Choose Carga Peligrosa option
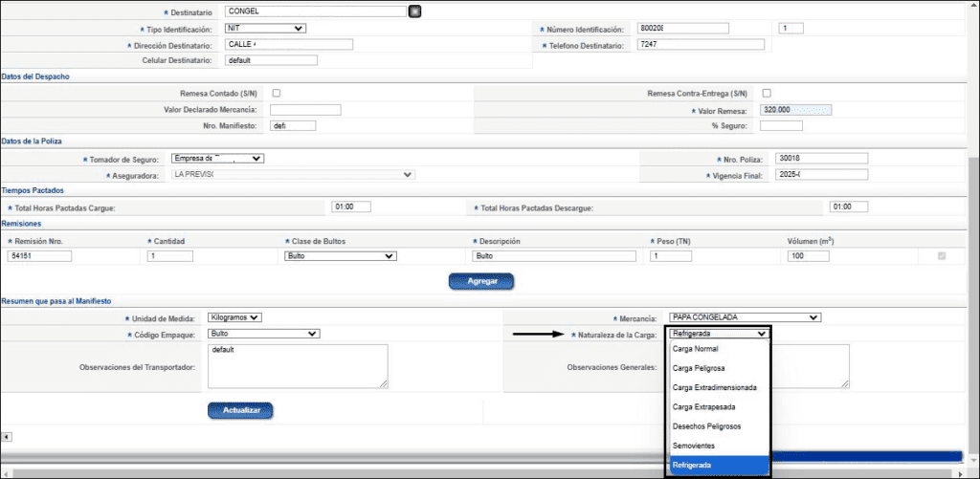Screen dimensions: 980x479 (x=699, y=368)
